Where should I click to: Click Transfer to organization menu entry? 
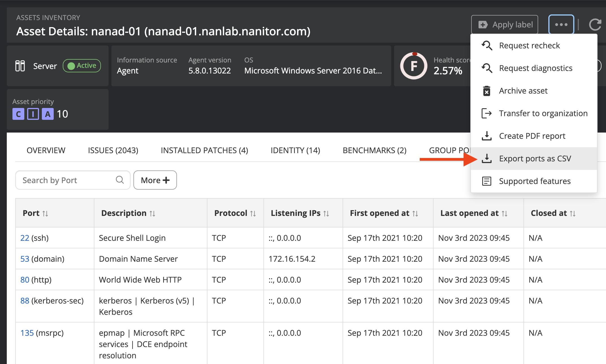(543, 113)
